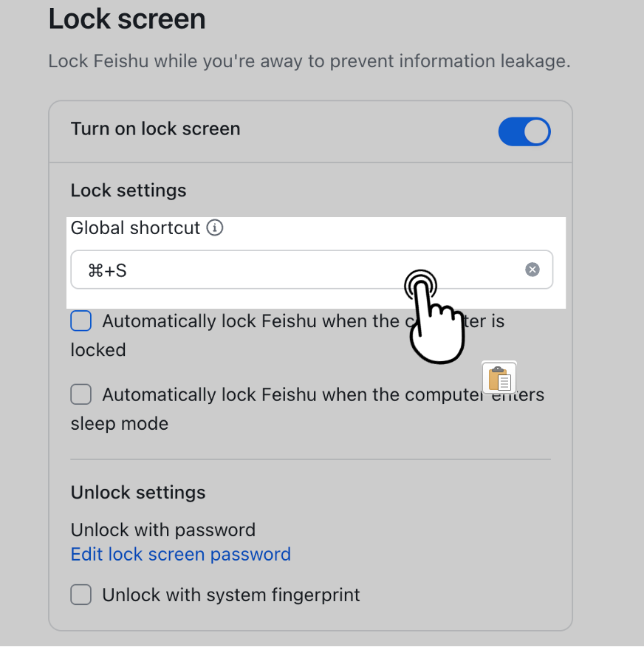Click the "Lock screen" page title

click(127, 19)
